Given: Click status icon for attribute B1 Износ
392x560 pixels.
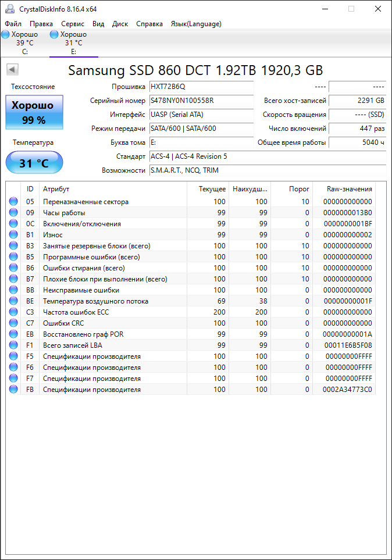Looking at the screenshot, I should click(x=13, y=235).
